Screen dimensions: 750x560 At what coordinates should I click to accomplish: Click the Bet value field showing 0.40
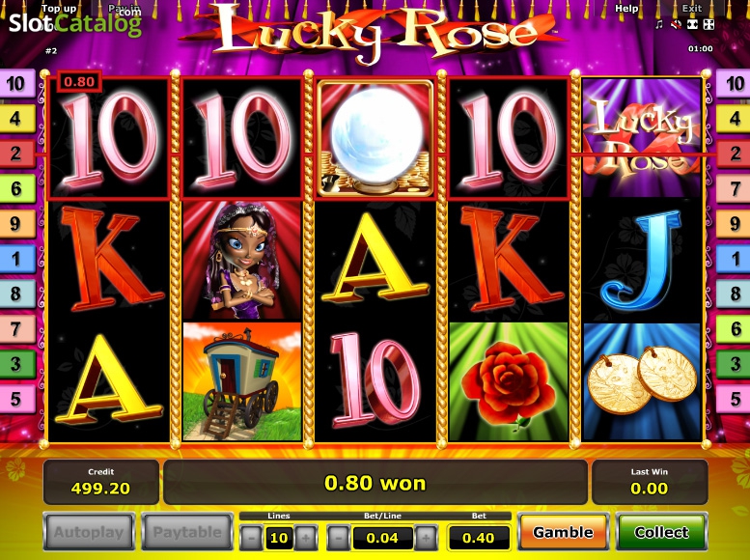(x=479, y=538)
